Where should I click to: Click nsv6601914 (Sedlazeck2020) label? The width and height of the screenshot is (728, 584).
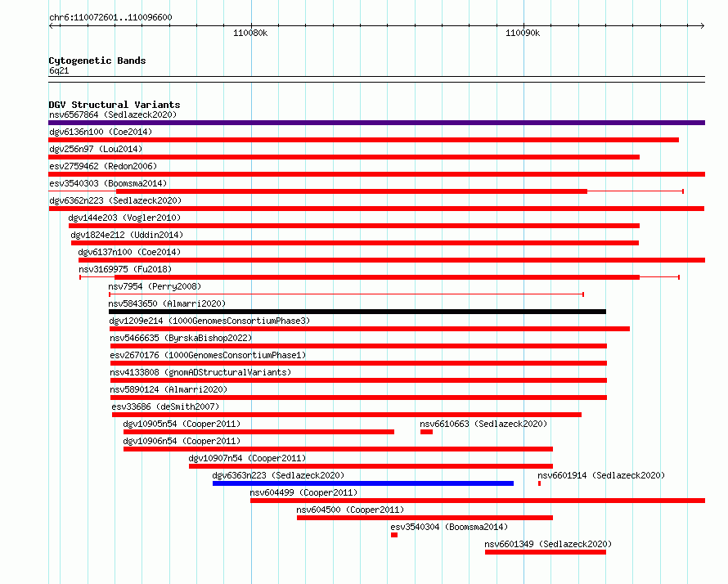tap(601, 475)
